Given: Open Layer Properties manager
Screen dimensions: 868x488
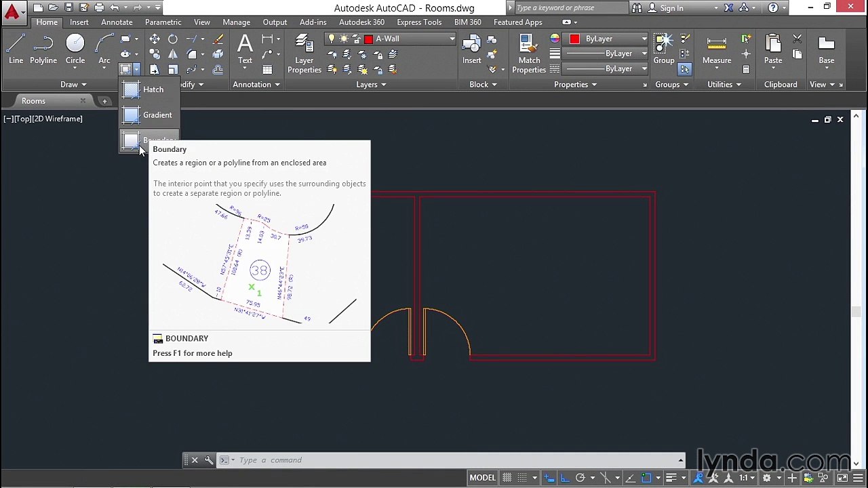Looking at the screenshot, I should (304, 54).
